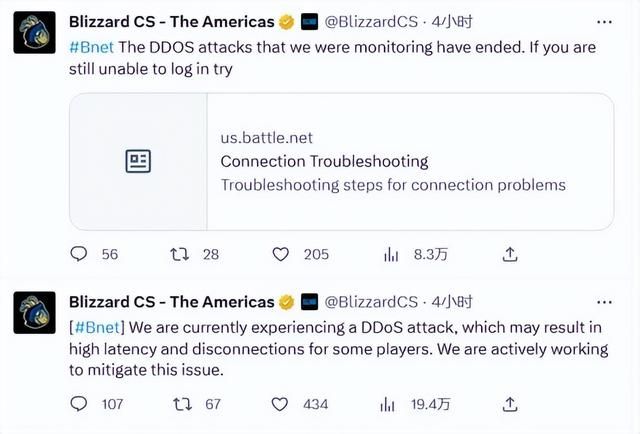Reply to the DDOS attacks ended tweet
The width and height of the screenshot is (640, 434).
(x=79, y=254)
